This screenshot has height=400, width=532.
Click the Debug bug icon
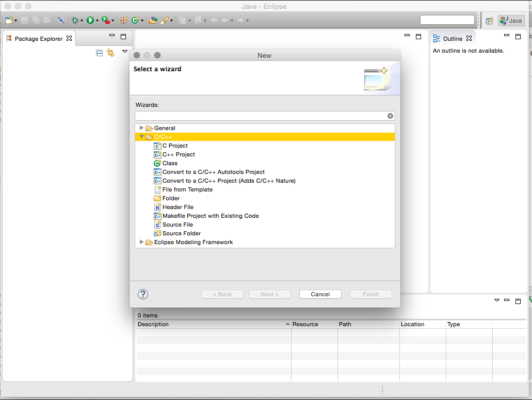click(75, 20)
